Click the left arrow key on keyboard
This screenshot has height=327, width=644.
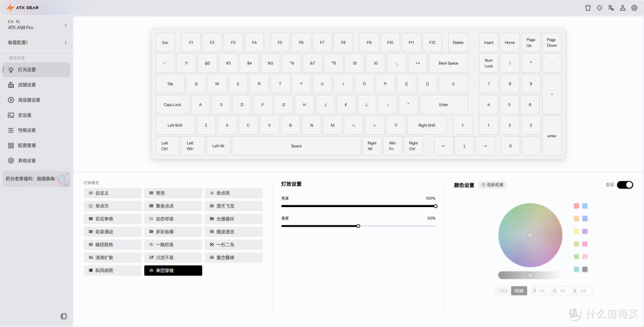[x=444, y=146]
